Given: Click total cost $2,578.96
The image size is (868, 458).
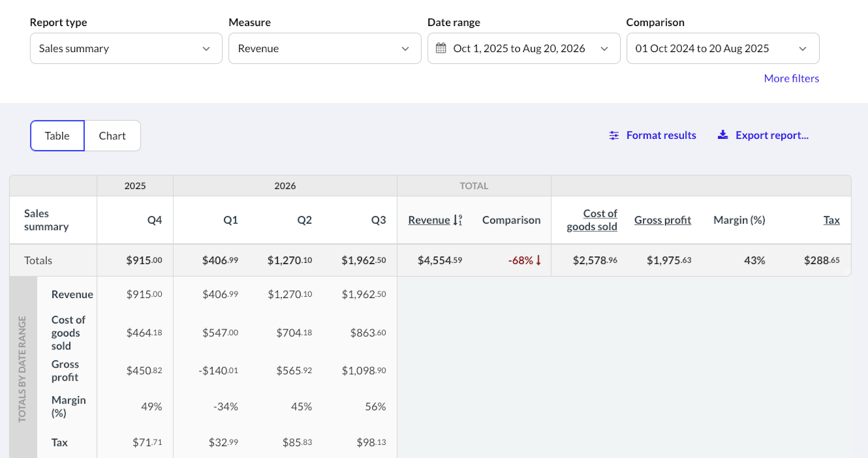Looking at the screenshot, I should [x=594, y=260].
